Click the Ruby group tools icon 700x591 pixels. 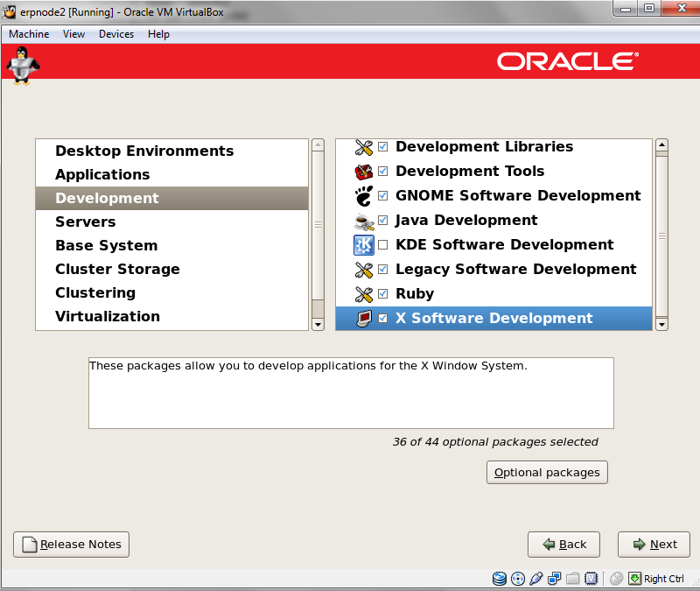click(364, 294)
